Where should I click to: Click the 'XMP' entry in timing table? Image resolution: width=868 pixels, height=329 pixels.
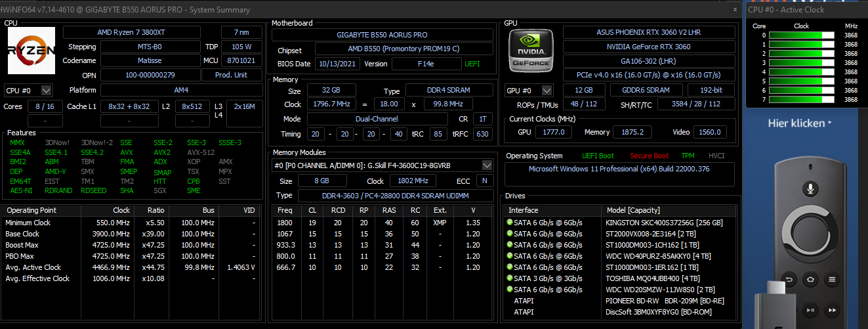(439, 223)
